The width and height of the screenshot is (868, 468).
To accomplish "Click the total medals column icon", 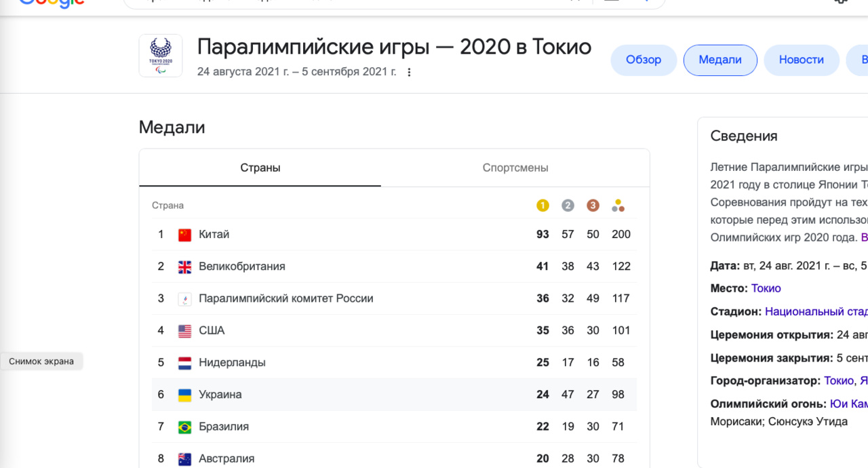I will (x=618, y=206).
